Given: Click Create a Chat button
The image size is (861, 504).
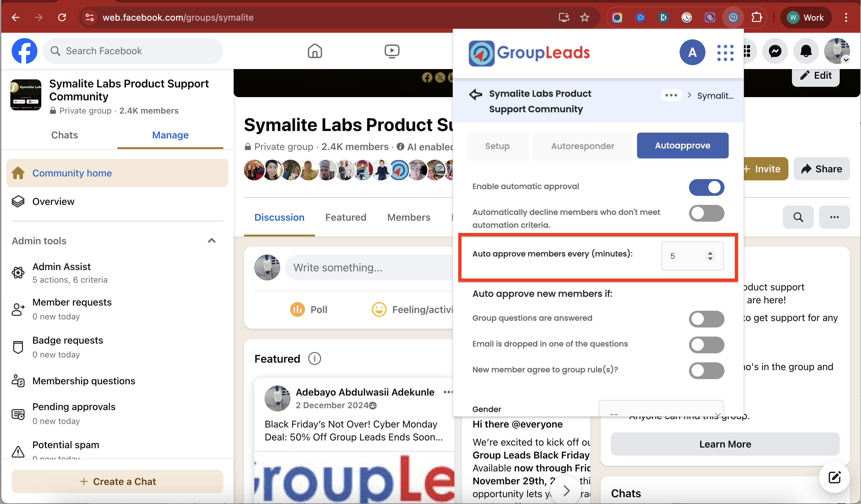Looking at the screenshot, I should tap(117, 481).
